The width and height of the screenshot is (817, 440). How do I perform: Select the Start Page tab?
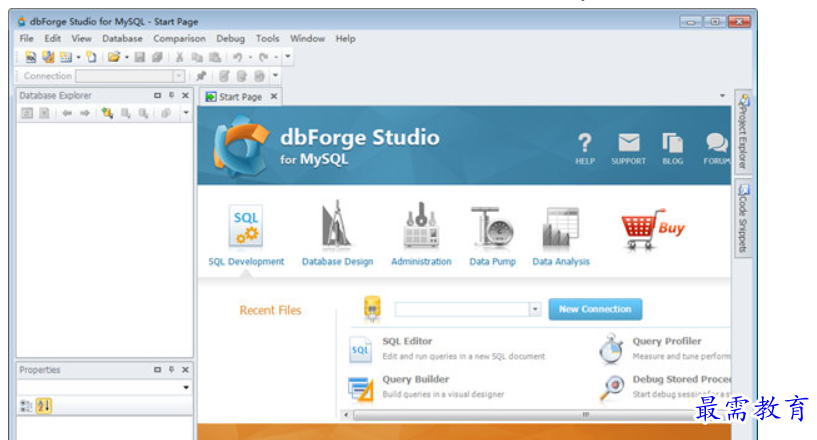[240, 97]
